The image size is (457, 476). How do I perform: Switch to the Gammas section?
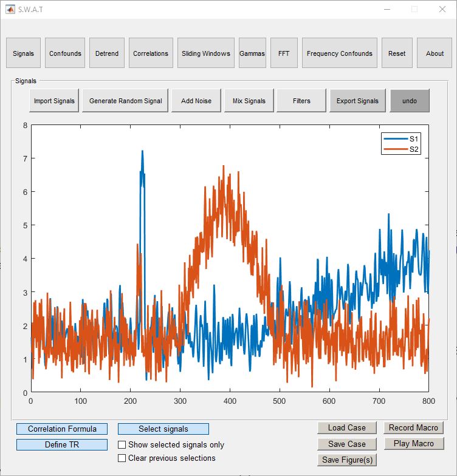(252, 53)
